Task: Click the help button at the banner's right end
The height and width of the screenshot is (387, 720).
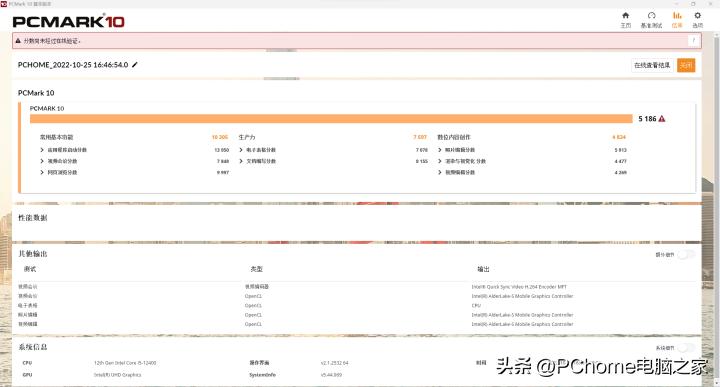Action: (693, 40)
